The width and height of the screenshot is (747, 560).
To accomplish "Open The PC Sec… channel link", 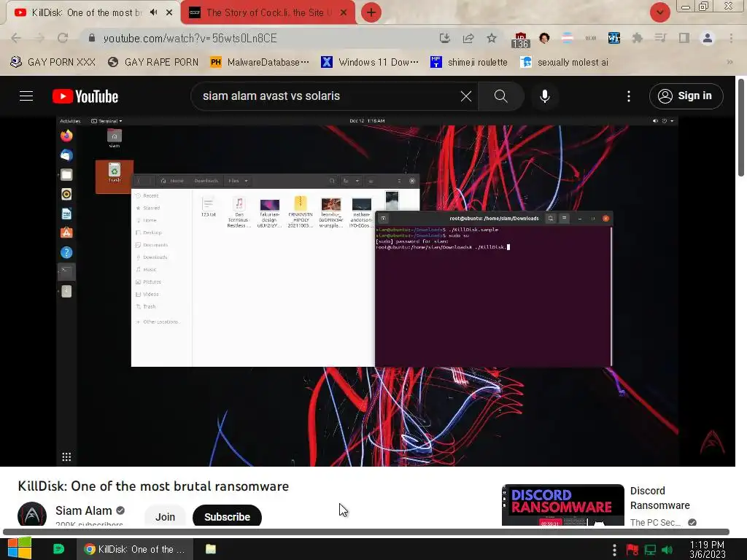I will pyautogui.click(x=655, y=522).
